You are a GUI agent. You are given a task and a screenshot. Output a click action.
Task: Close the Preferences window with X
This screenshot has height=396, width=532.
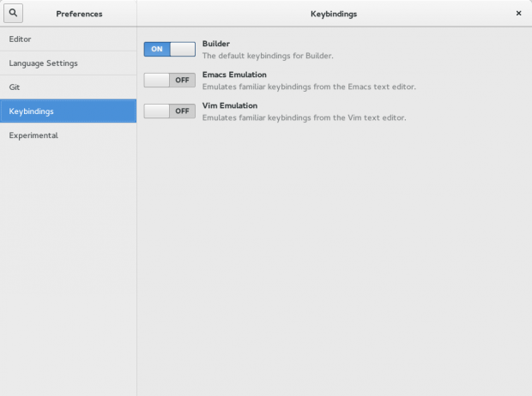(518, 14)
